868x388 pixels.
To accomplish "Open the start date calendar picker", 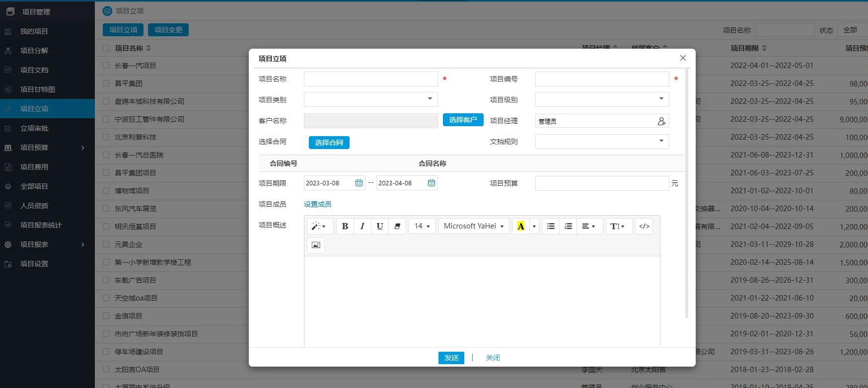I will (x=359, y=183).
